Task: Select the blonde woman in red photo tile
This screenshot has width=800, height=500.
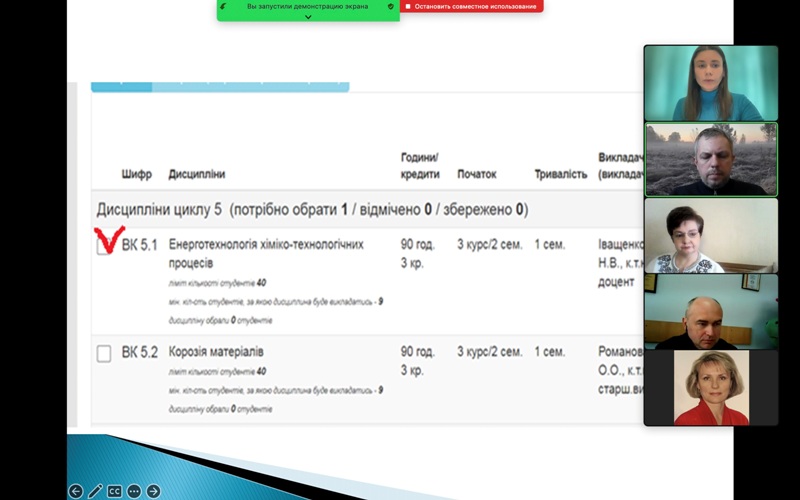Action: tap(711, 387)
